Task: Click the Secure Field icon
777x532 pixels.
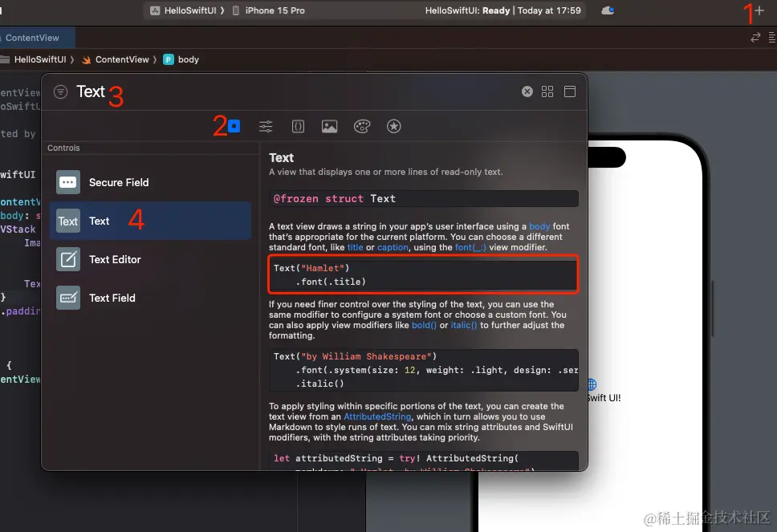Action: 68,182
